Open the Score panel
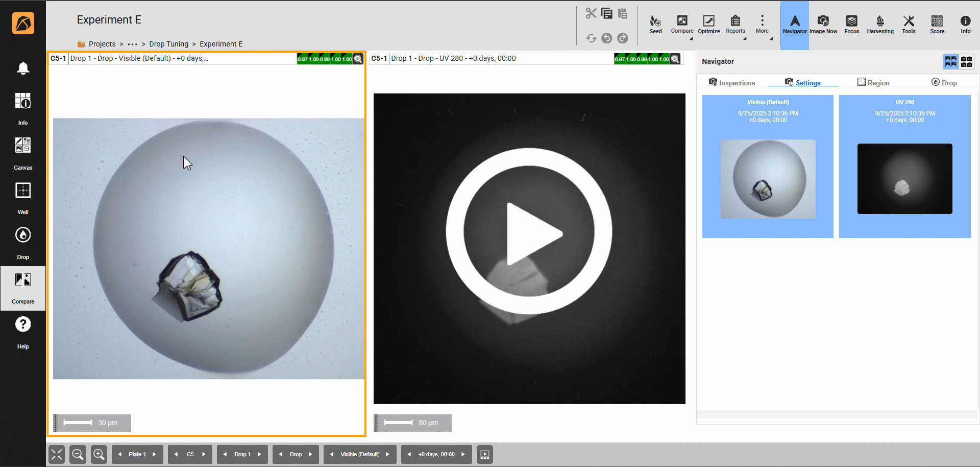Screen dimensions: 980x467 (937, 24)
